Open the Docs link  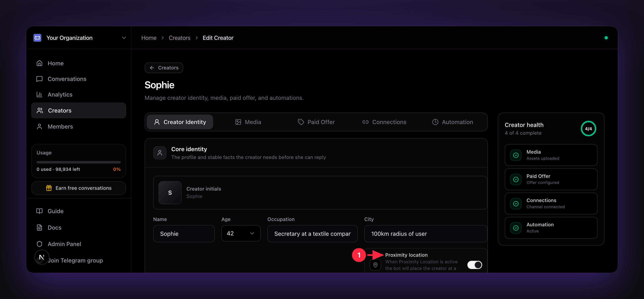pyautogui.click(x=78, y=228)
